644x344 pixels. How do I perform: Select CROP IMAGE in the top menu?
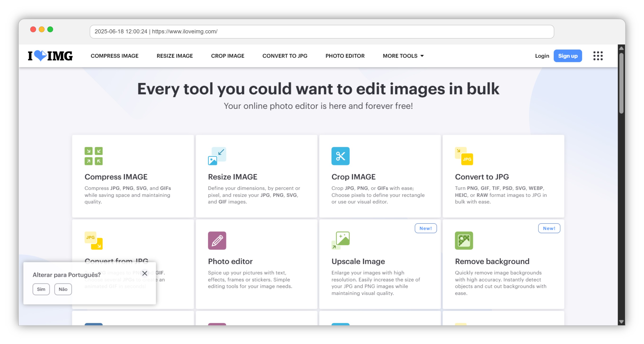(228, 56)
